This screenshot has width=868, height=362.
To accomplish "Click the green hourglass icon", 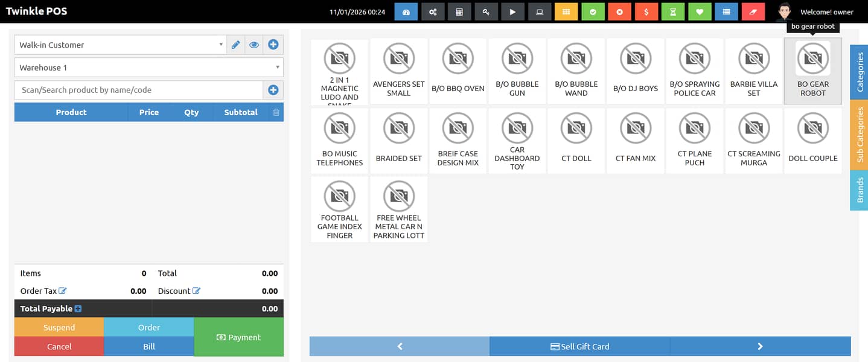I will (673, 12).
